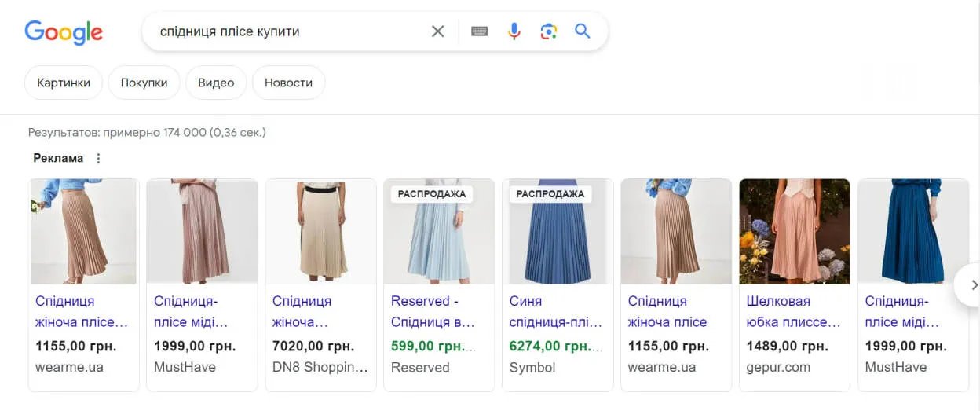Open the DN8 Shopping beige skirt thumbnail
The width and height of the screenshot is (980, 411).
click(x=320, y=232)
